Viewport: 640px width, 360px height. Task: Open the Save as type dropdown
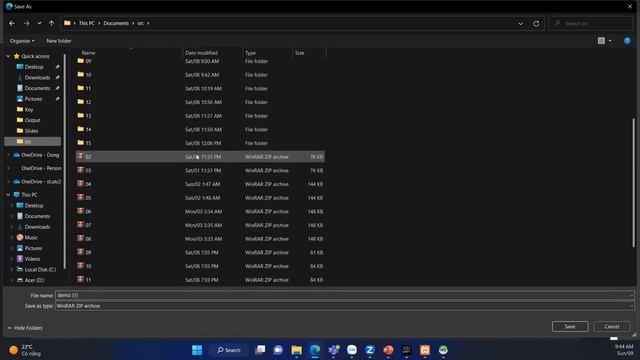point(344,306)
